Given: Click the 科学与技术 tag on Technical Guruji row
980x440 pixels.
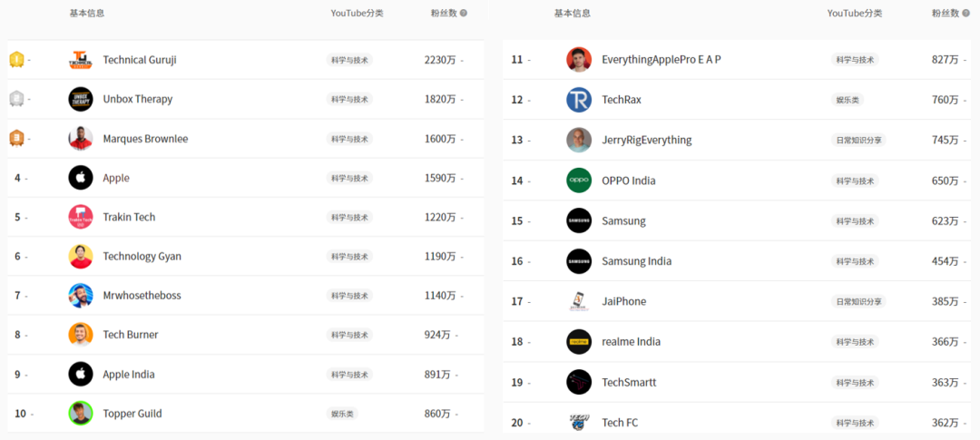Looking at the screenshot, I should (x=349, y=60).
